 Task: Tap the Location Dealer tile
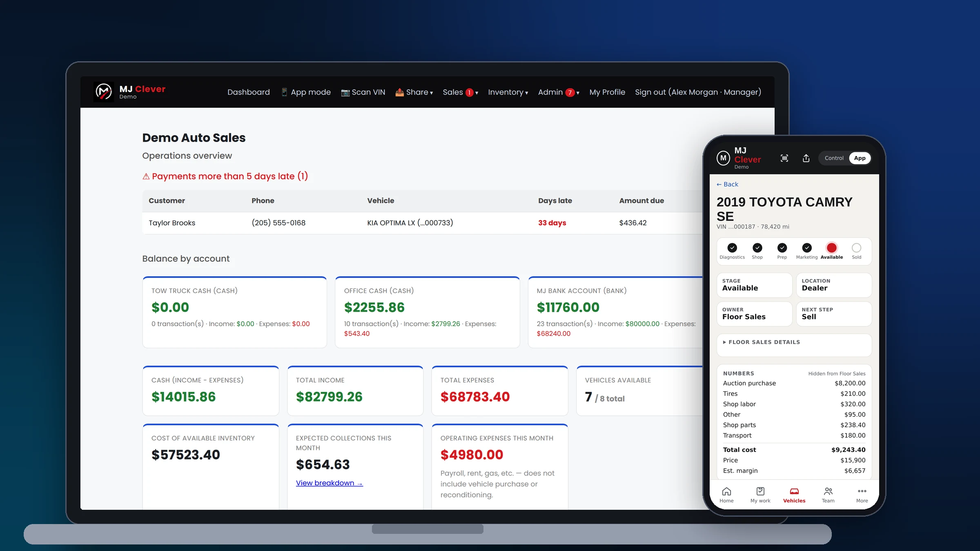pos(834,285)
